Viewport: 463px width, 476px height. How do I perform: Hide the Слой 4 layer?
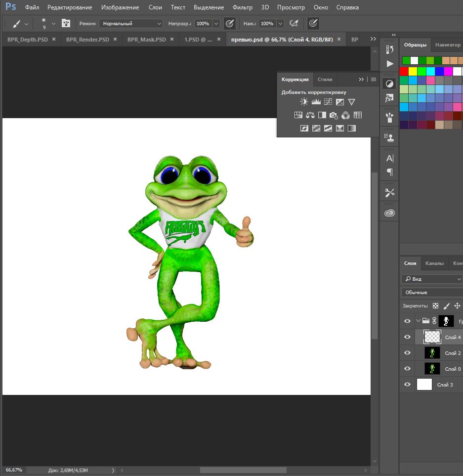coord(407,337)
